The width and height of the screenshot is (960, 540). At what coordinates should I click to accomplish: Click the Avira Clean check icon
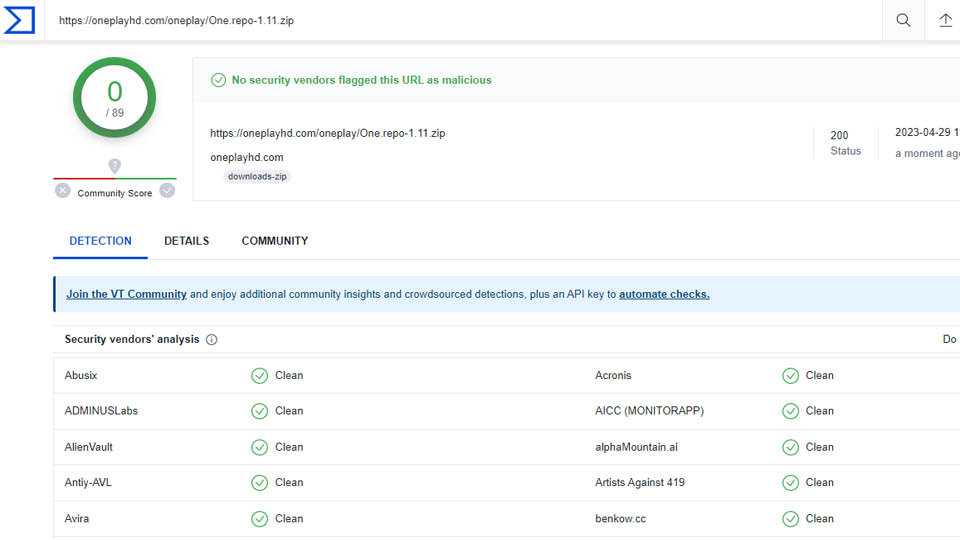tap(260, 519)
